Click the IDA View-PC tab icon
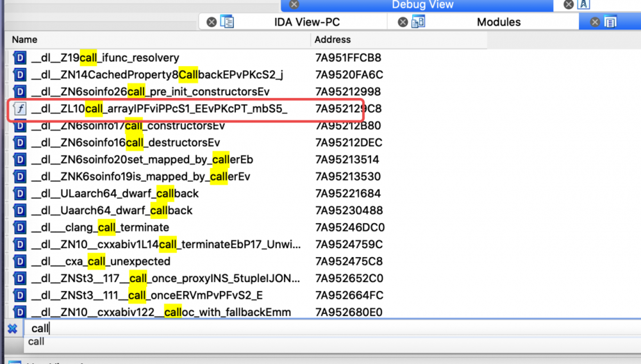The width and height of the screenshot is (641, 364). (x=228, y=22)
